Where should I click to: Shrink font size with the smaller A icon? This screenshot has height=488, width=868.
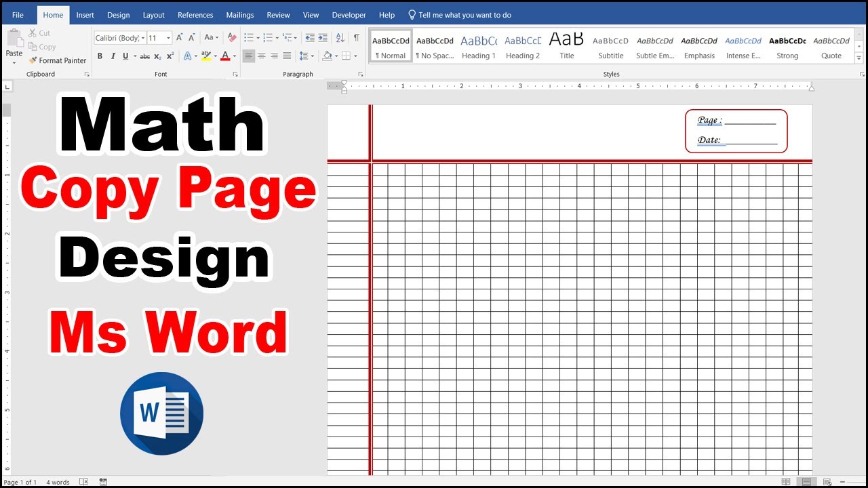click(192, 38)
